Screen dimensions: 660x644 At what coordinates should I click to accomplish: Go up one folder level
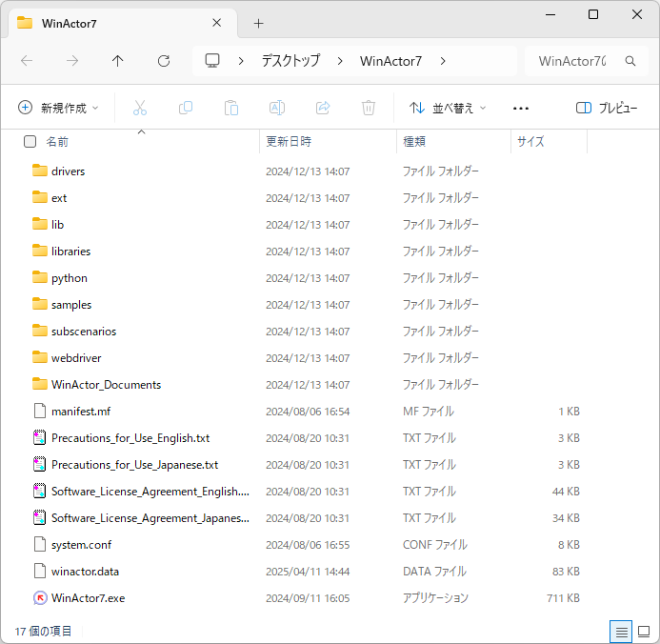(118, 61)
